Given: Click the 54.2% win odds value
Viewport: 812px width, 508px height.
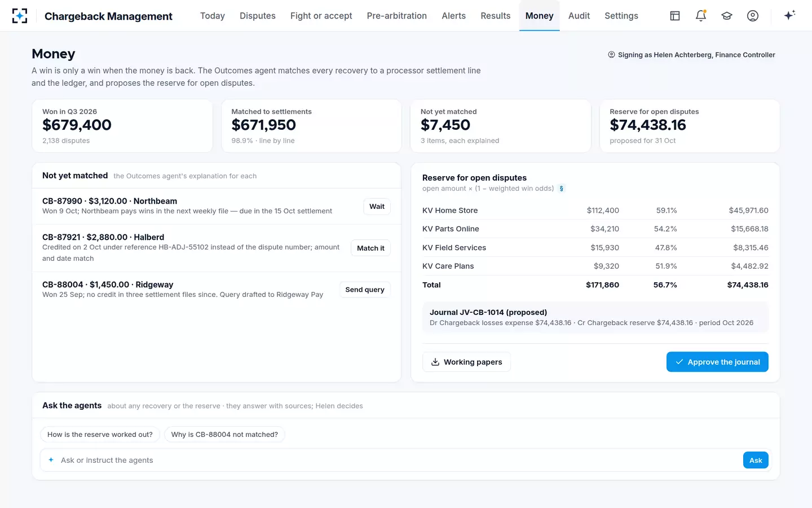Looking at the screenshot, I should tap(665, 229).
